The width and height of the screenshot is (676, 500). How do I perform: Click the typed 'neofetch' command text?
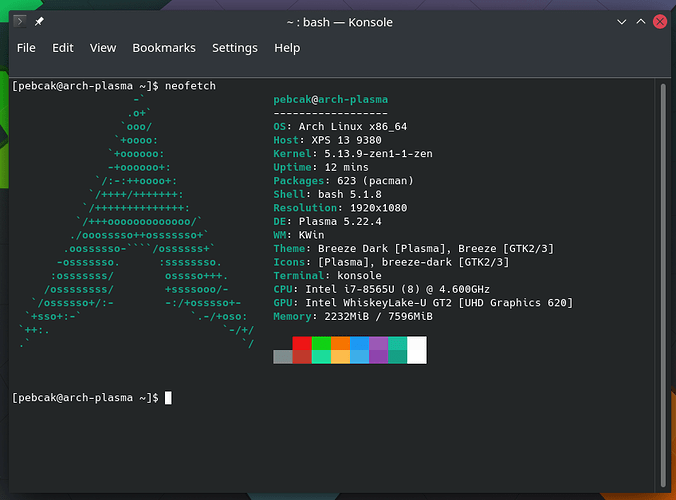tap(190, 86)
